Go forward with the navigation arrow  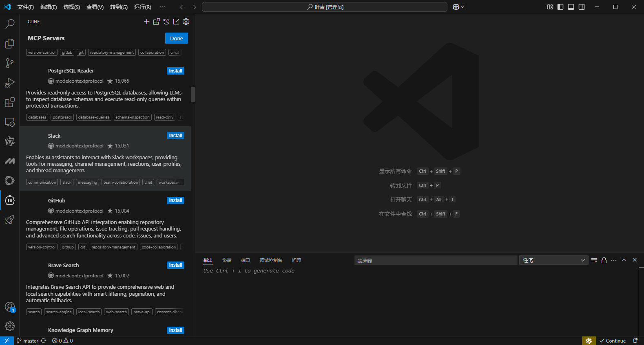(193, 7)
